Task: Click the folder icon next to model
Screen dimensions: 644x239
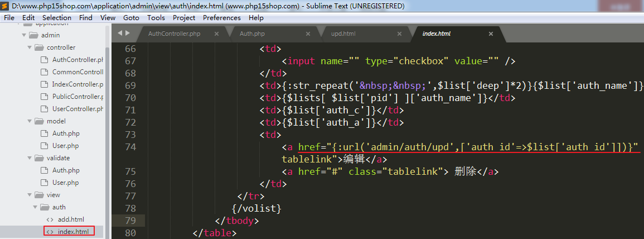Action: [38, 121]
